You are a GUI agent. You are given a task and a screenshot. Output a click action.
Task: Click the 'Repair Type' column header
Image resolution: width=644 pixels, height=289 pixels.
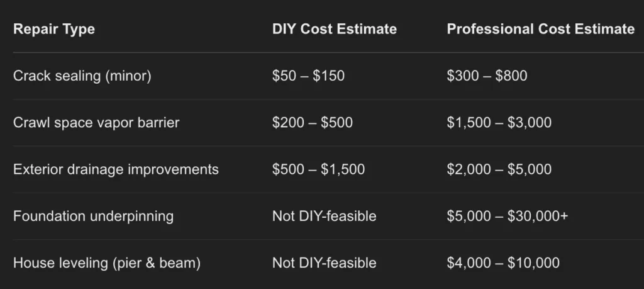pyautogui.click(x=54, y=29)
